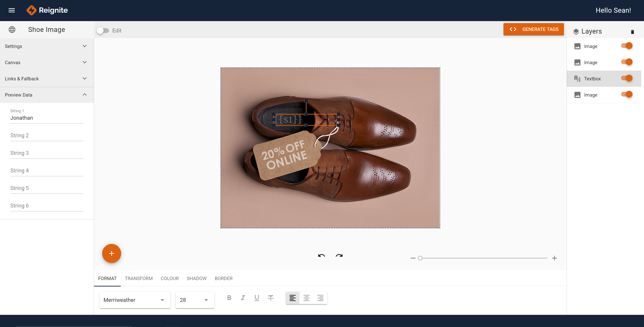
Task: Open the font size 28 dropdown
Action: pos(195,300)
